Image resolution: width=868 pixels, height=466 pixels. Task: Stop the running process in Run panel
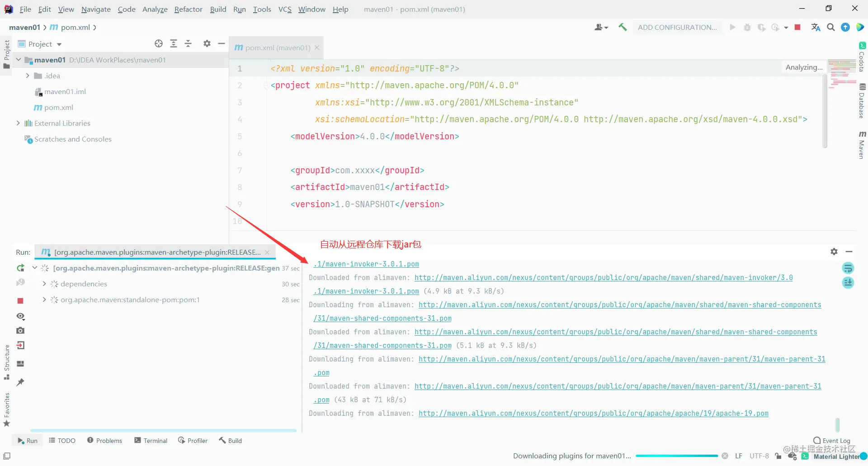pyautogui.click(x=20, y=301)
